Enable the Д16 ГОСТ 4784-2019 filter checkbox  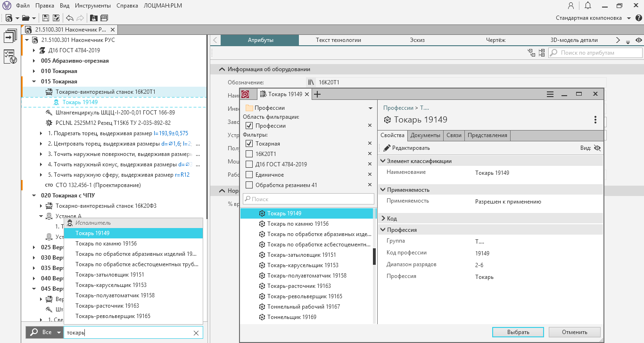click(x=249, y=164)
